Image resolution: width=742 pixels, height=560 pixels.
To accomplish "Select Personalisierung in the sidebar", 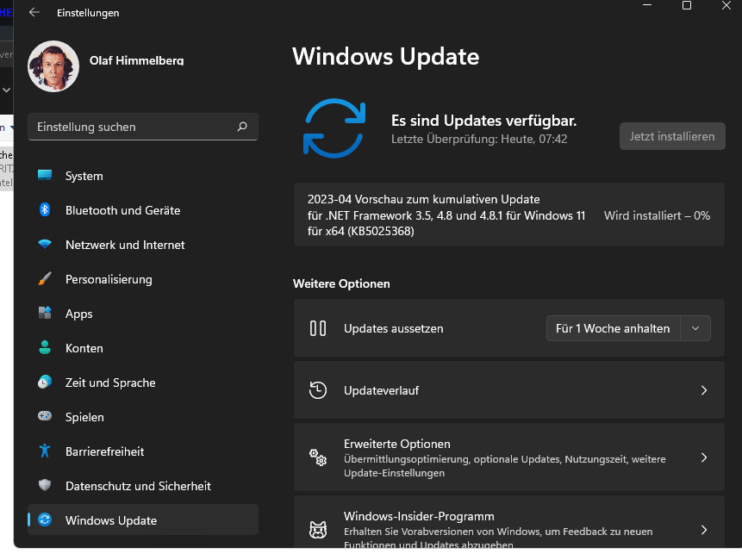I will click(143, 279).
